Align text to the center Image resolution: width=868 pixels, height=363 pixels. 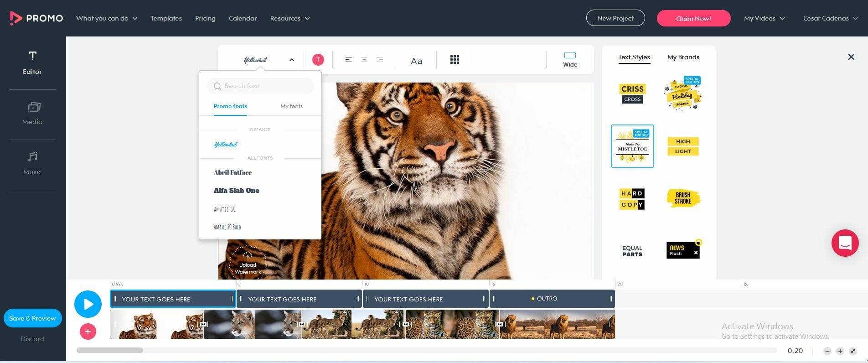(364, 60)
